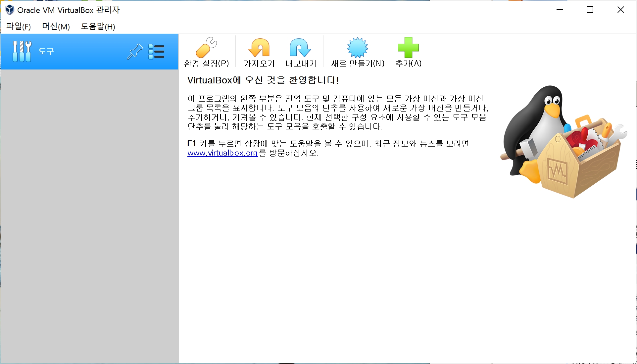Viewport: 637px width, 364px height.
Task: Open the 도움말(H) menu
Action: click(98, 26)
